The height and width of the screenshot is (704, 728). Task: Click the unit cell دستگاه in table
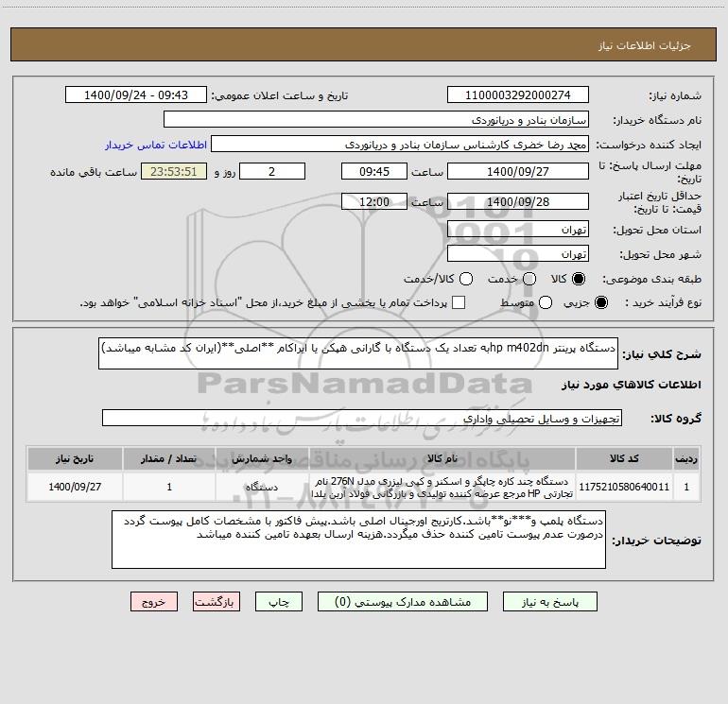(262, 487)
